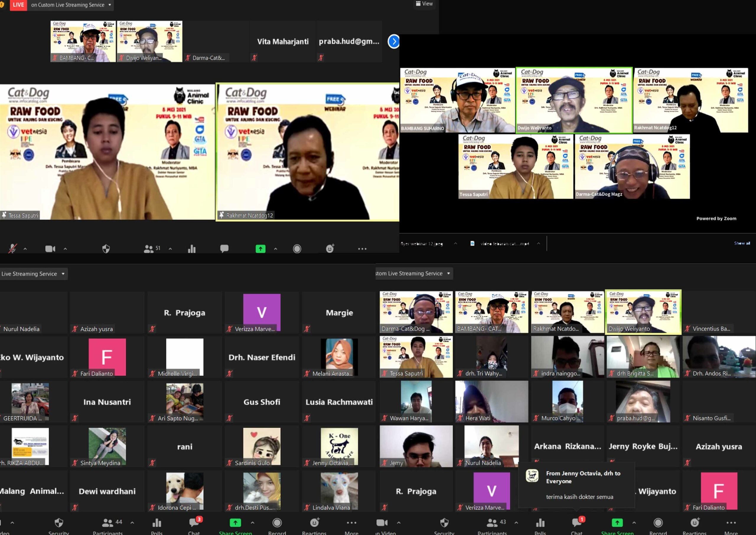756x535 pixels.
Task: Open Polls in the 43-participant toolbar
Action: pos(540,526)
